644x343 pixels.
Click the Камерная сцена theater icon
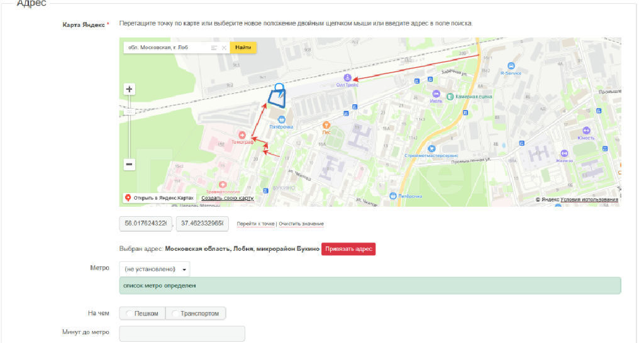pyautogui.click(x=450, y=97)
